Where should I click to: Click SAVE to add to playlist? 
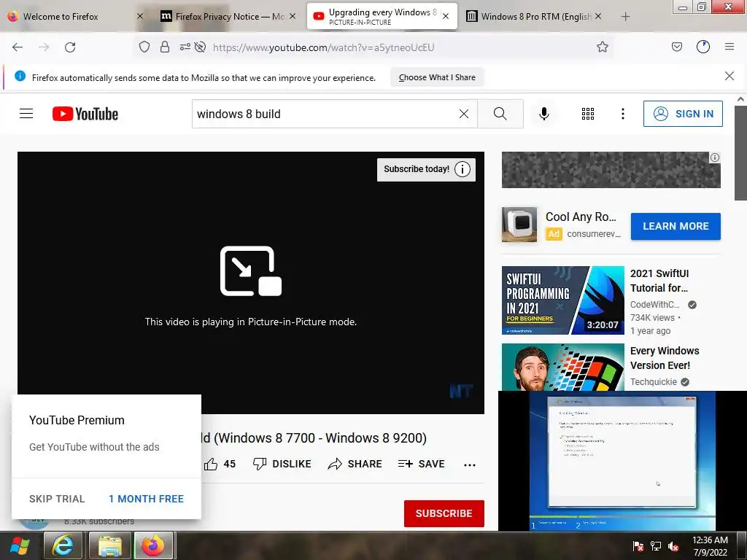(x=421, y=464)
